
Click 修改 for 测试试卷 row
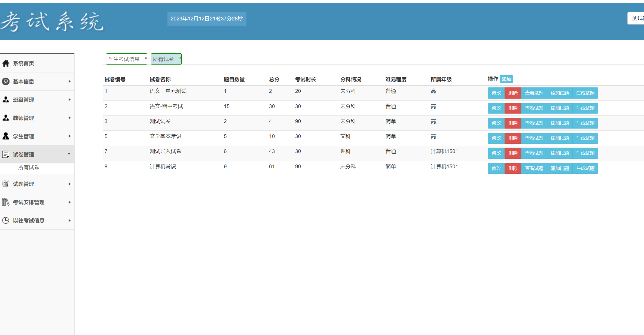[x=496, y=123]
